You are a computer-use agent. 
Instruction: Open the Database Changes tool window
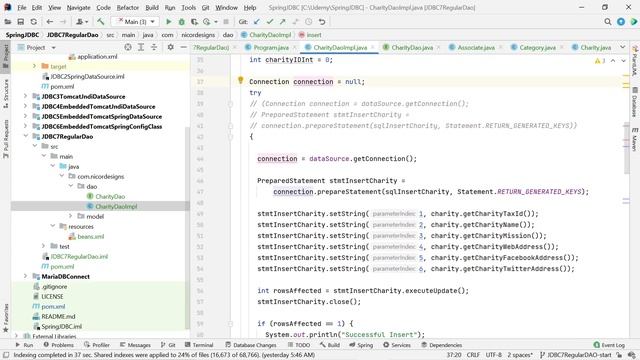(x=251, y=345)
